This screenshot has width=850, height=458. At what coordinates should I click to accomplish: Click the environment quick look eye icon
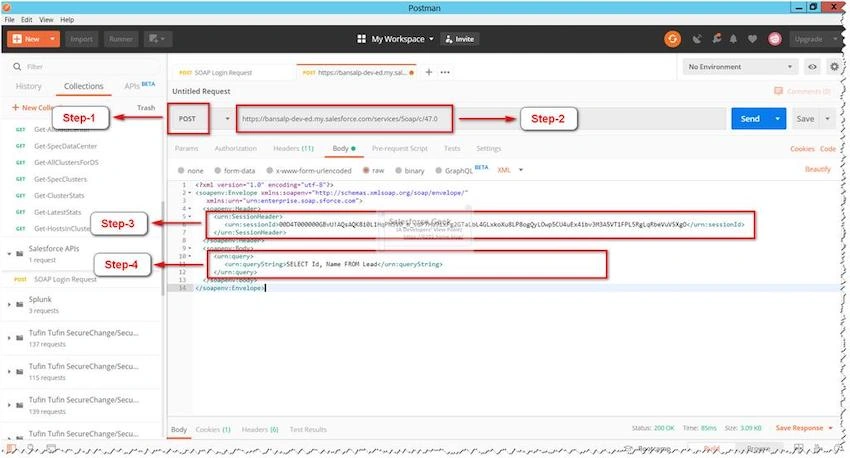(812, 67)
